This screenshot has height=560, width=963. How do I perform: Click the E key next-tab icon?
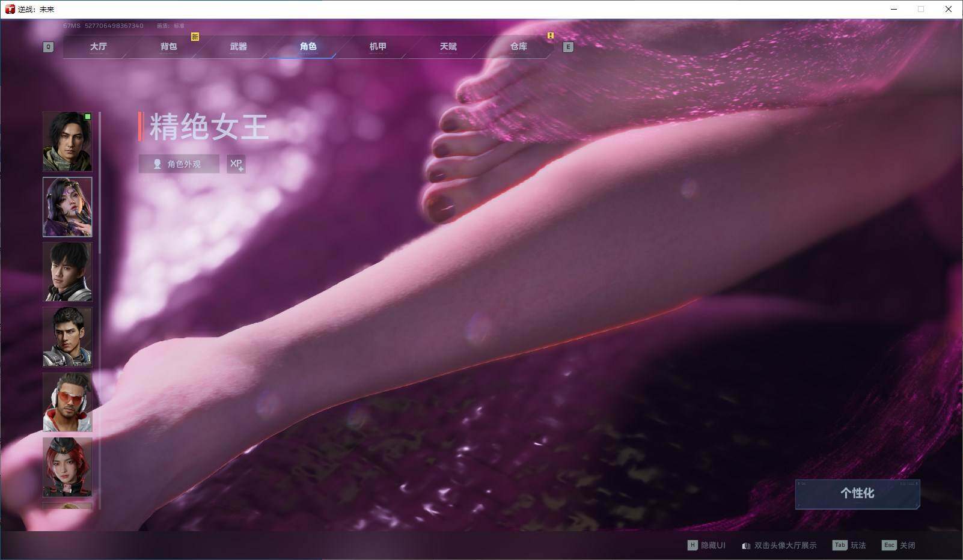tap(567, 47)
